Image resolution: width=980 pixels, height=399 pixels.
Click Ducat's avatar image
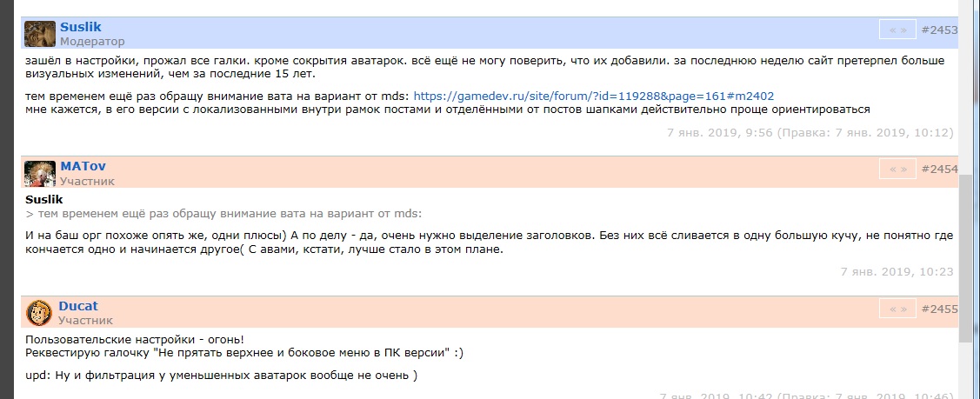40,312
